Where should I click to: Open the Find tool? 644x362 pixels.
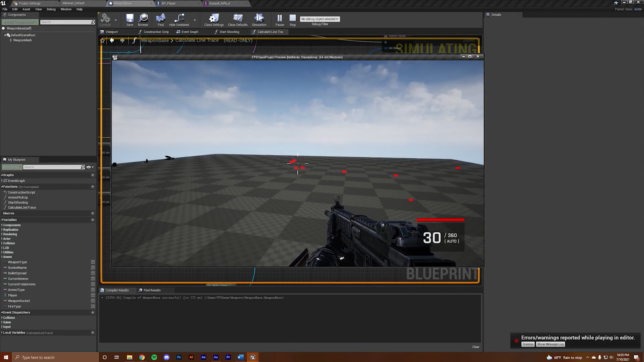coord(161,19)
